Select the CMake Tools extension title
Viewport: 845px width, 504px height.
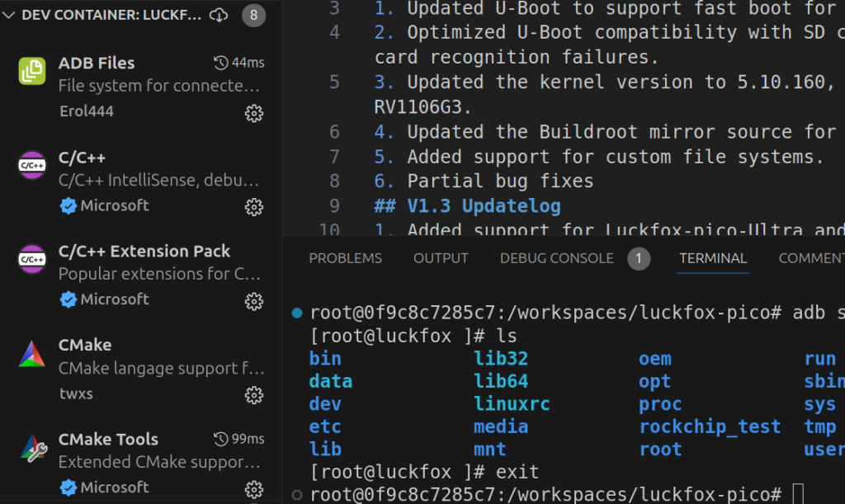tap(108, 440)
